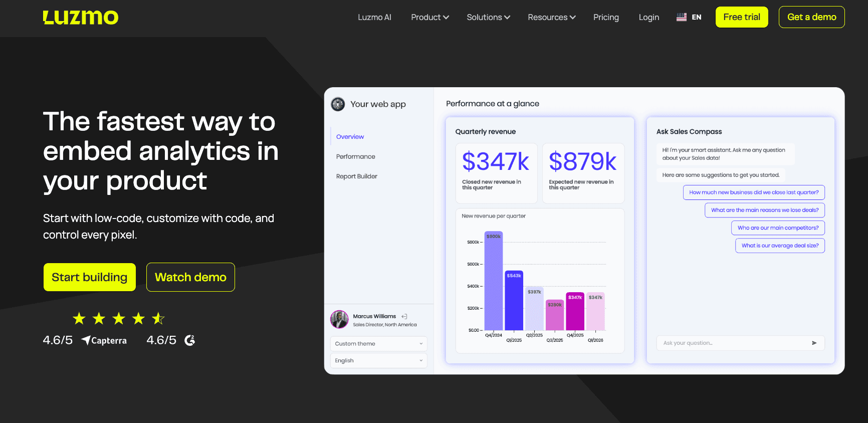868x423 pixels.
Task: Expand the Resources menu
Action: coord(552,17)
